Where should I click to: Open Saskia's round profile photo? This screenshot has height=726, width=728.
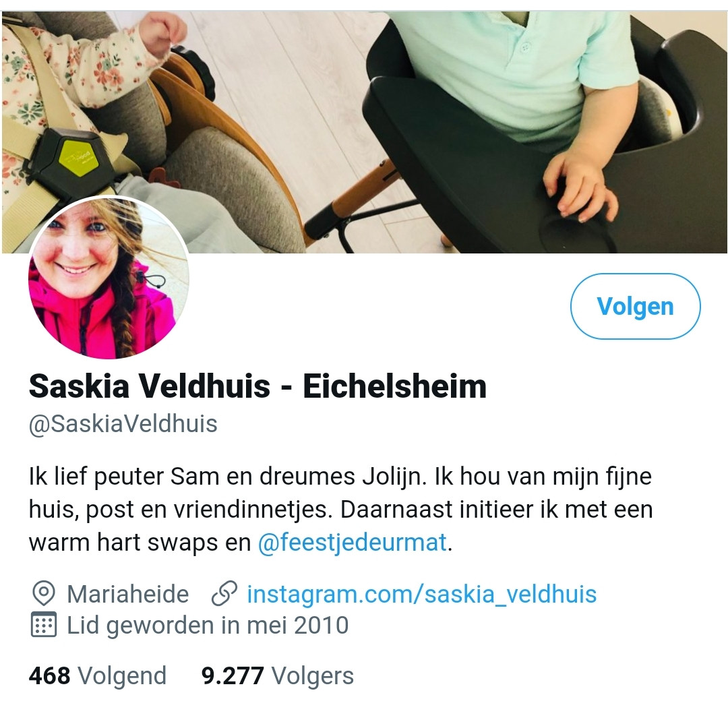click(x=109, y=278)
